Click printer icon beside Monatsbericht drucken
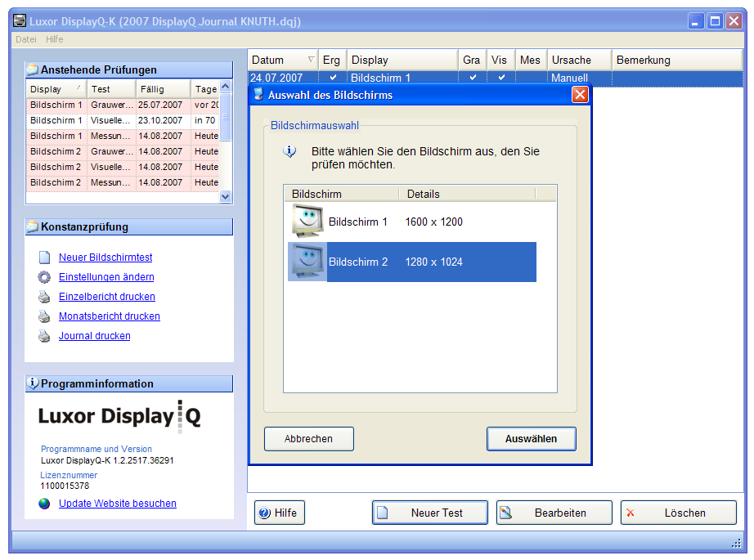The image size is (754, 560). click(44, 316)
